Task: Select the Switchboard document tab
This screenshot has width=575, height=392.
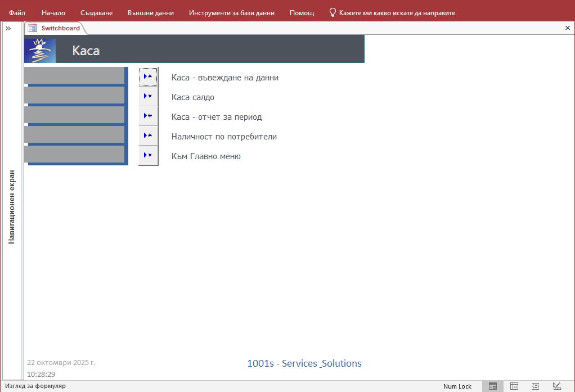Action: click(55, 28)
